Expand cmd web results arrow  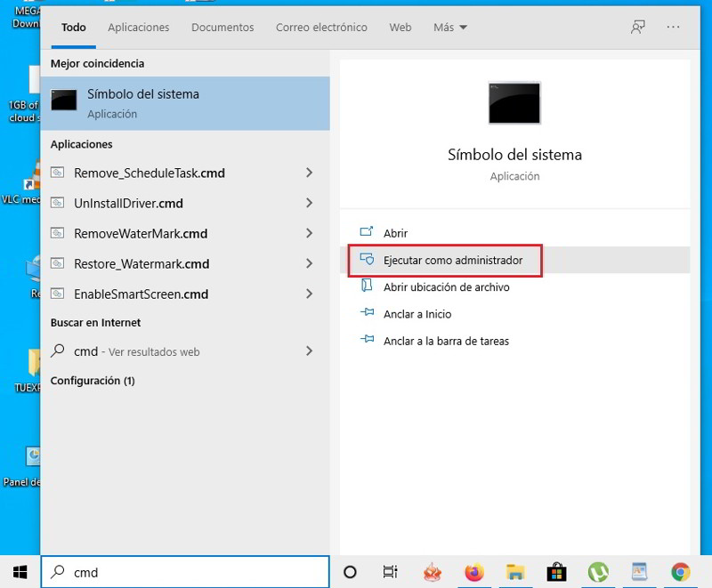[309, 351]
